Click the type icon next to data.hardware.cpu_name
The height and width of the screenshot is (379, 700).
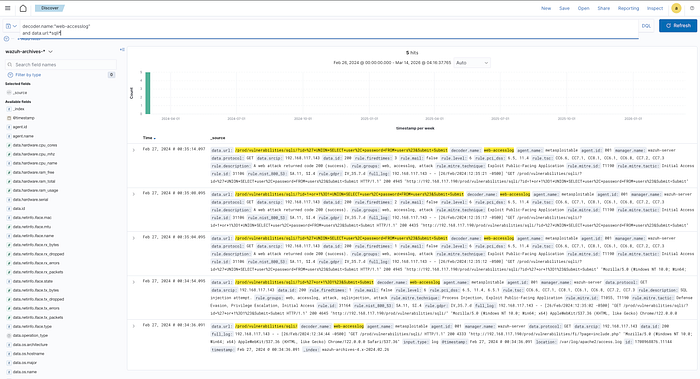(9, 163)
